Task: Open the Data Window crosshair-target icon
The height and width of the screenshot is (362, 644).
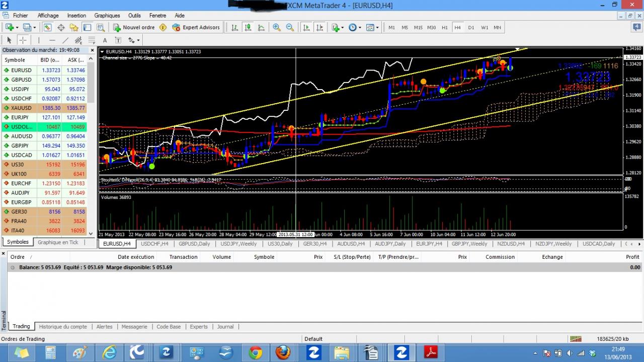Action: click(61, 27)
